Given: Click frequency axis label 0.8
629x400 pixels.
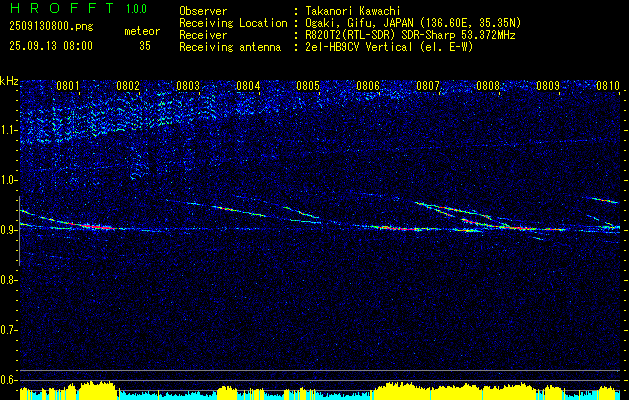Looking at the screenshot, I should (8, 280).
